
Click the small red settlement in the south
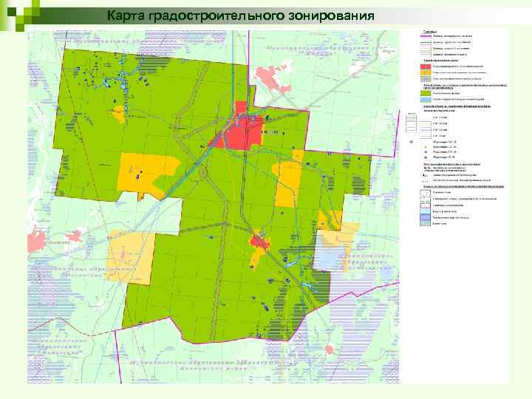(259, 242)
